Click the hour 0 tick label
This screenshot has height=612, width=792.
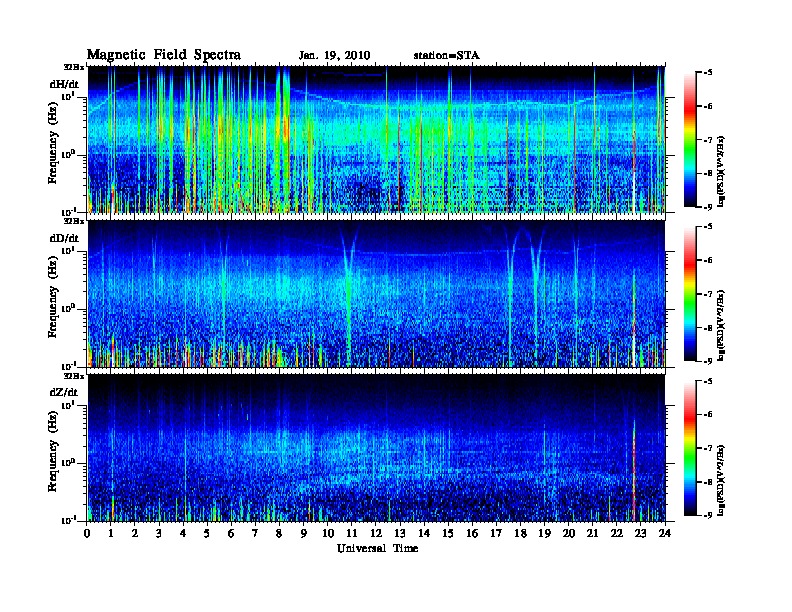[x=87, y=533]
